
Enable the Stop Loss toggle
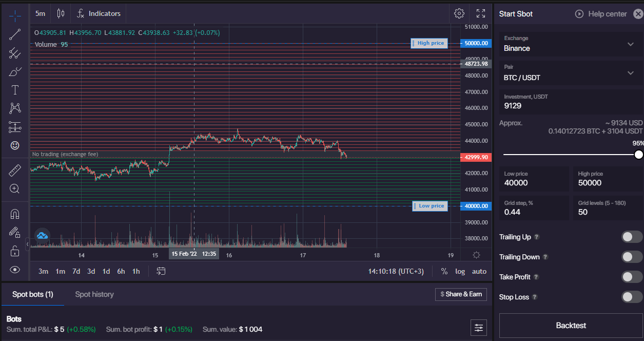click(x=632, y=297)
